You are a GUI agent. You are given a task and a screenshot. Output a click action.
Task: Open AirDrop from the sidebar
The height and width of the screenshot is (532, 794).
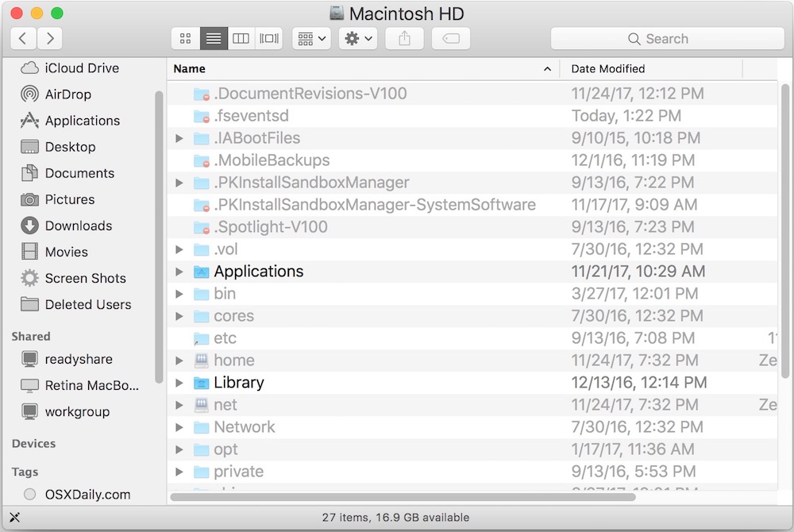click(71, 94)
